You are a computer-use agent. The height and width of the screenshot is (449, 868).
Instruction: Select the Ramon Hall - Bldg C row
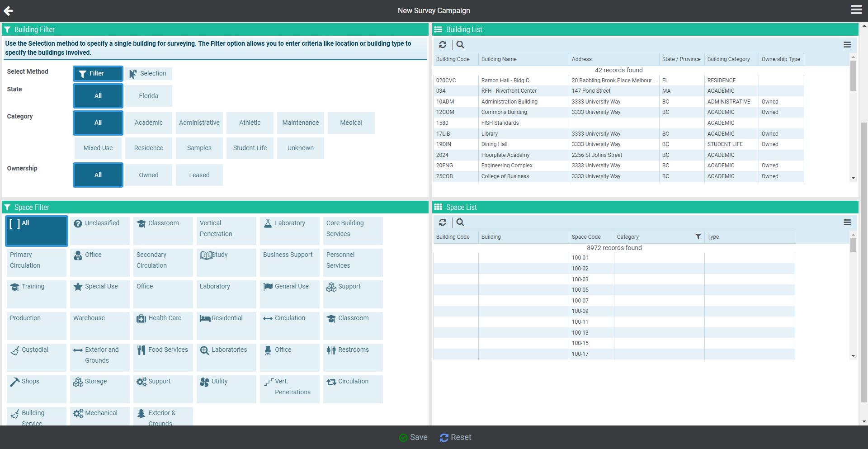click(618, 80)
